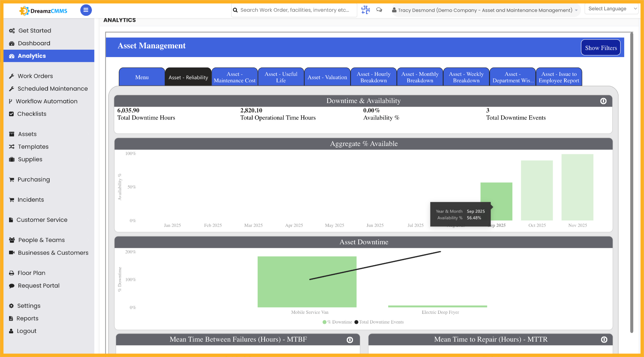Screen dimensions: 644x357
Task: Click the Checklists icon
Action: 12,114
